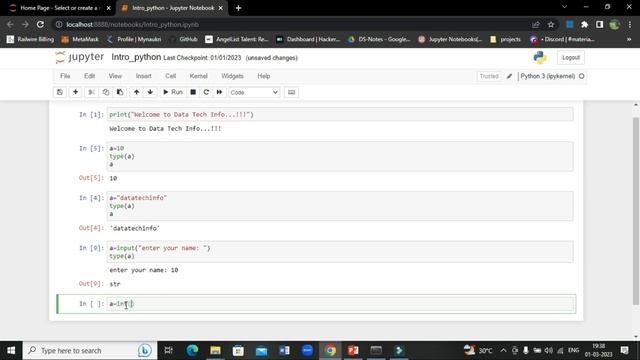Cut selected cells with scissors icon

tap(91, 92)
